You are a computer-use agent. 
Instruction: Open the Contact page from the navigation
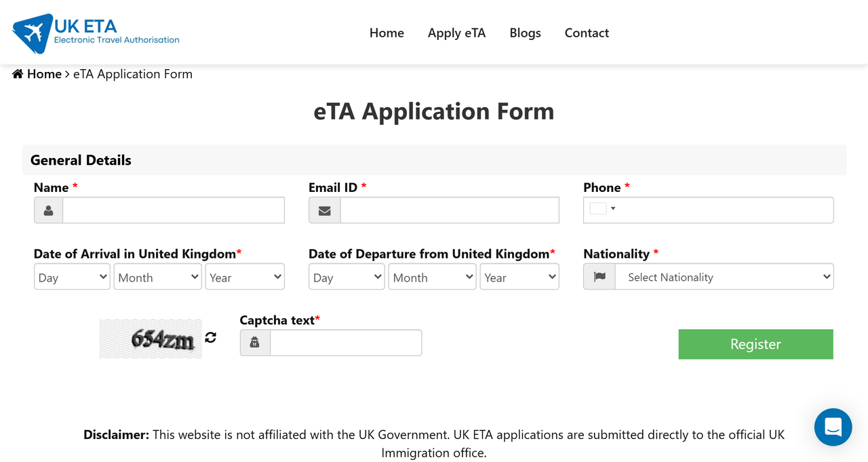[587, 33]
